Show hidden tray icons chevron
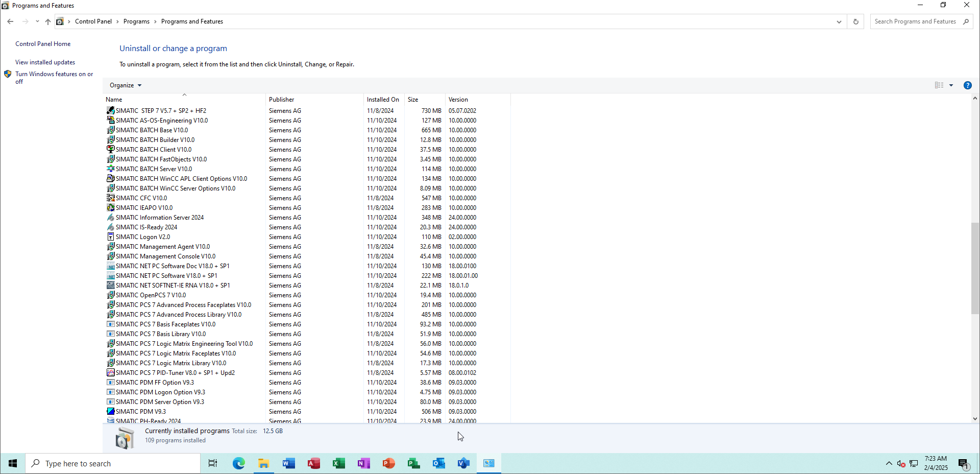 (x=889, y=463)
